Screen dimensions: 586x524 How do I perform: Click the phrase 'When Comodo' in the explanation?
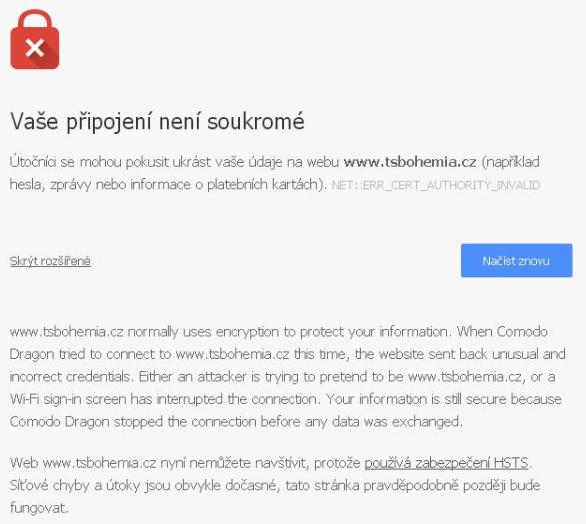tap(502, 332)
